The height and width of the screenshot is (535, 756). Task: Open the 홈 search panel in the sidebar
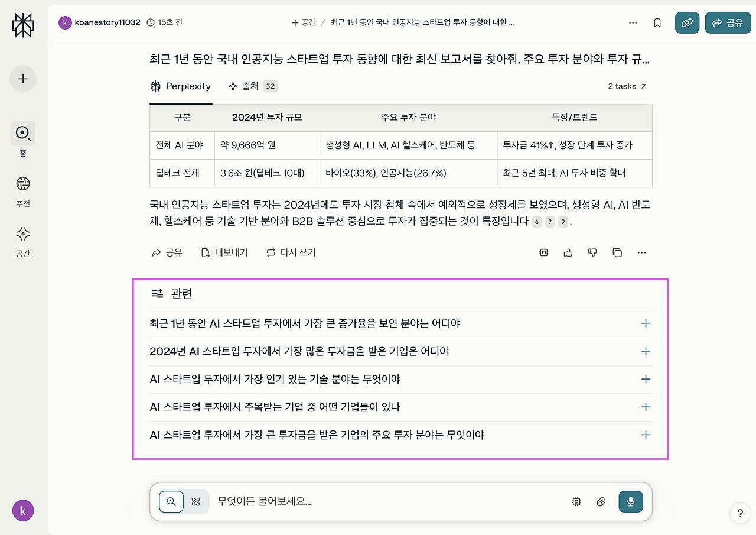click(x=22, y=134)
